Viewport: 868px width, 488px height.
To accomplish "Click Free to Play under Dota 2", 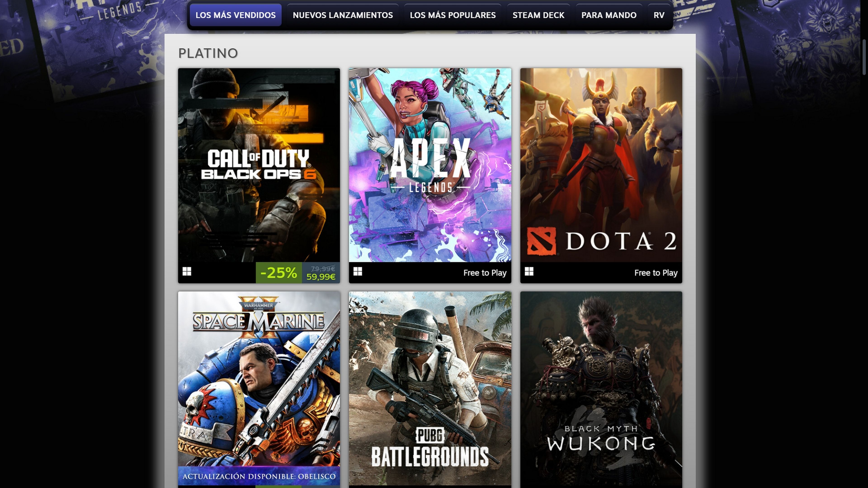I will [x=656, y=273].
